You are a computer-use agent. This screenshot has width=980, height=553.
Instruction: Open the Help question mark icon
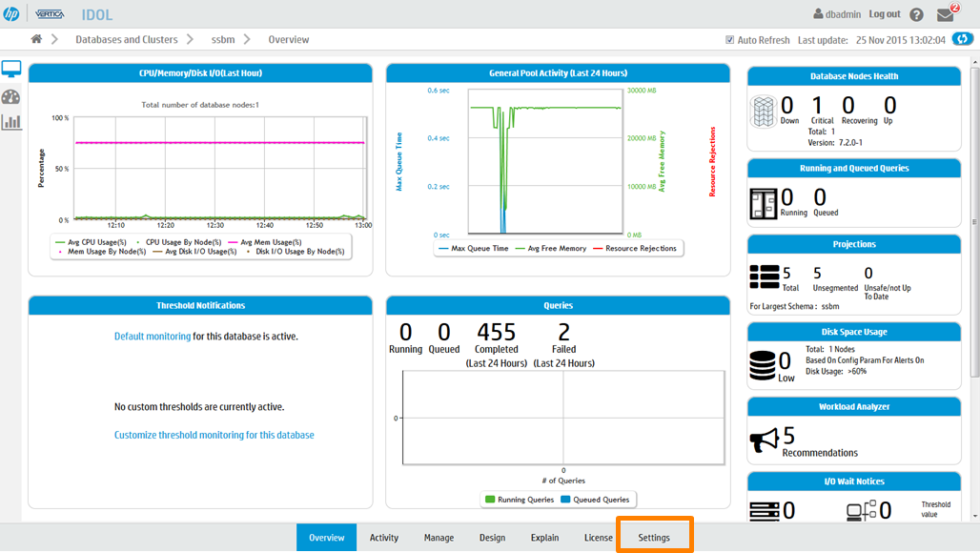(x=916, y=15)
